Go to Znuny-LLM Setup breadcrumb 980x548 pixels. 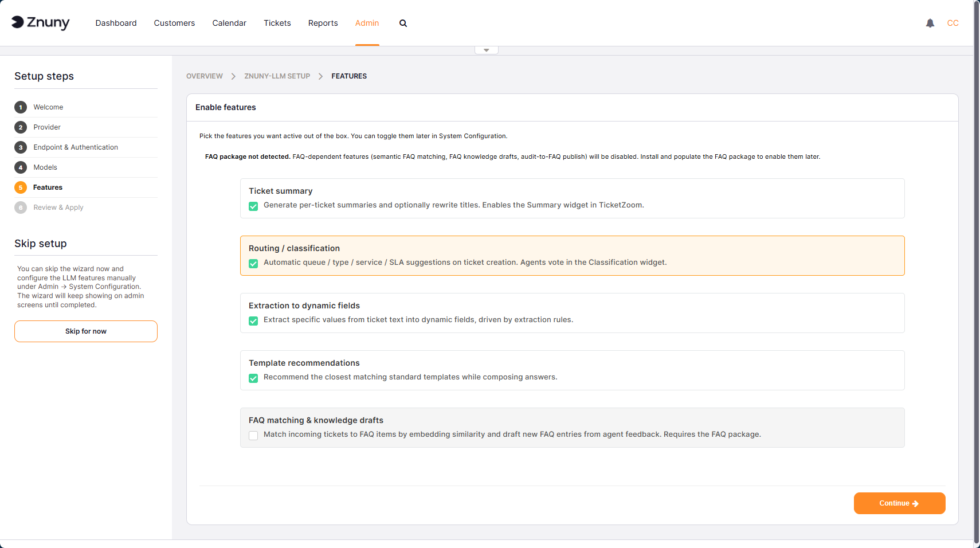(277, 76)
